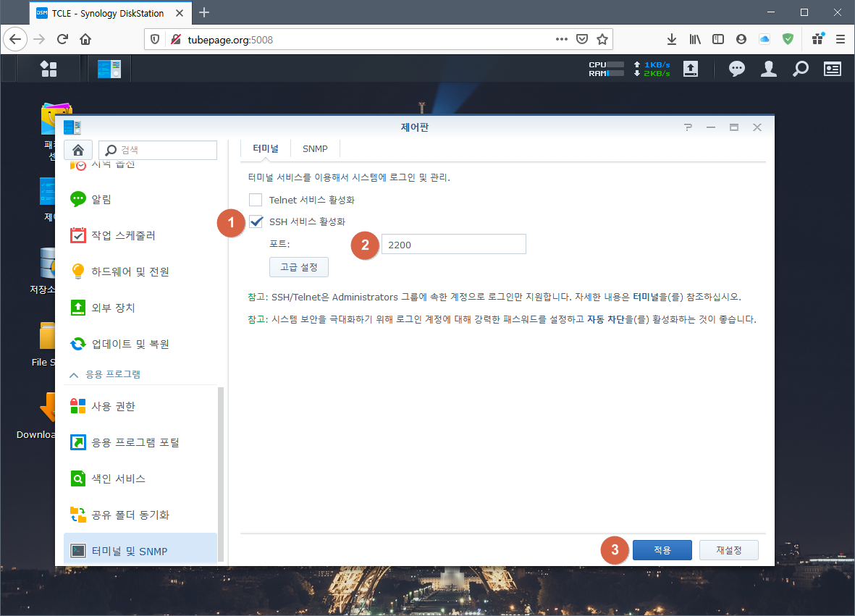Open Firefox hamburger menu
This screenshot has height=616, width=855.
point(841,39)
